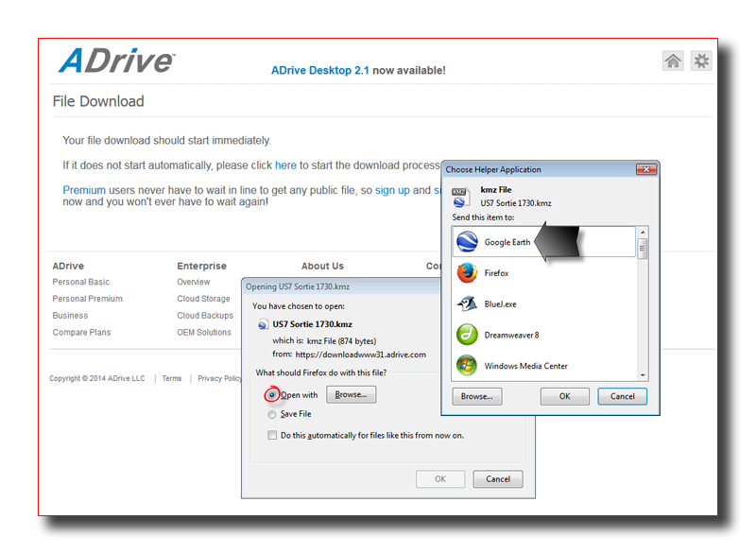Click 'here' to start download
The image size is (756, 554).
point(285,165)
